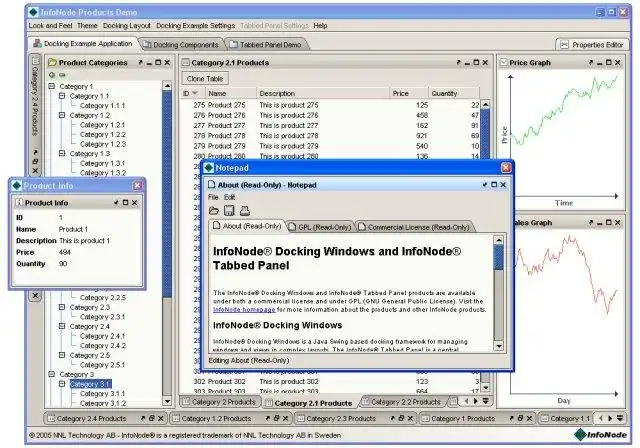640x448 pixels.
Task: Click the InfoNode logo in the status bar
Action: (x=600, y=435)
